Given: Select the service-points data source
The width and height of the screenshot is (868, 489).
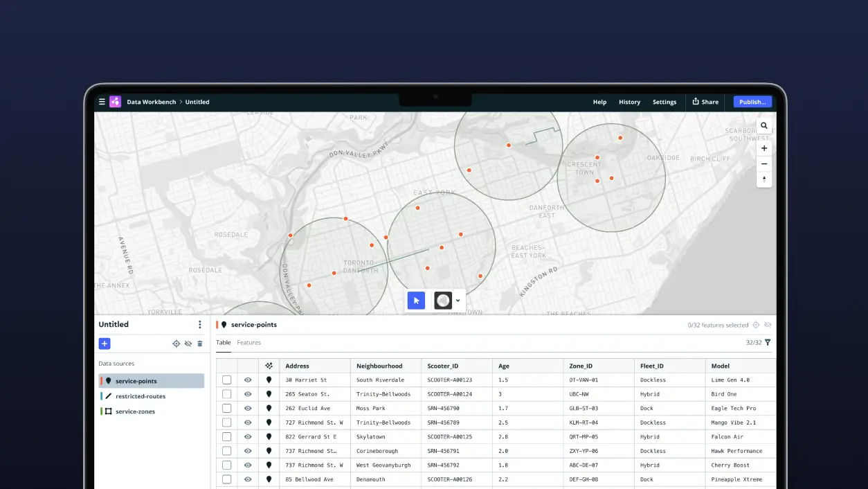Looking at the screenshot, I should click(152, 381).
